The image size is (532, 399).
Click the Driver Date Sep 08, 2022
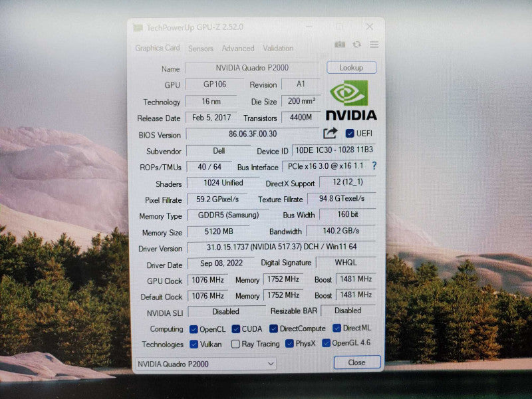221,263
